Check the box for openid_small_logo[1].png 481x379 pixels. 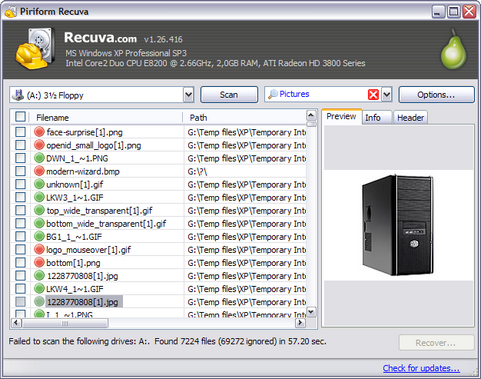[20, 145]
